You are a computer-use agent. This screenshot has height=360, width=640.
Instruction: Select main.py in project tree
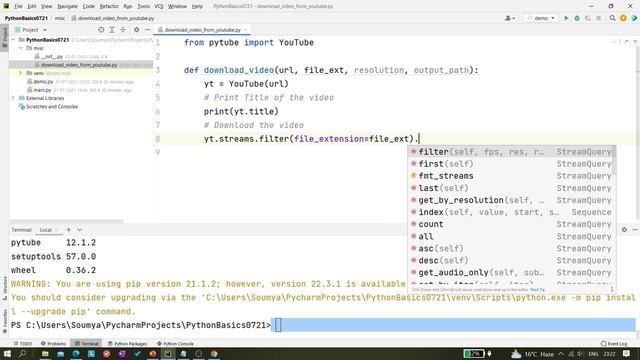42,90
